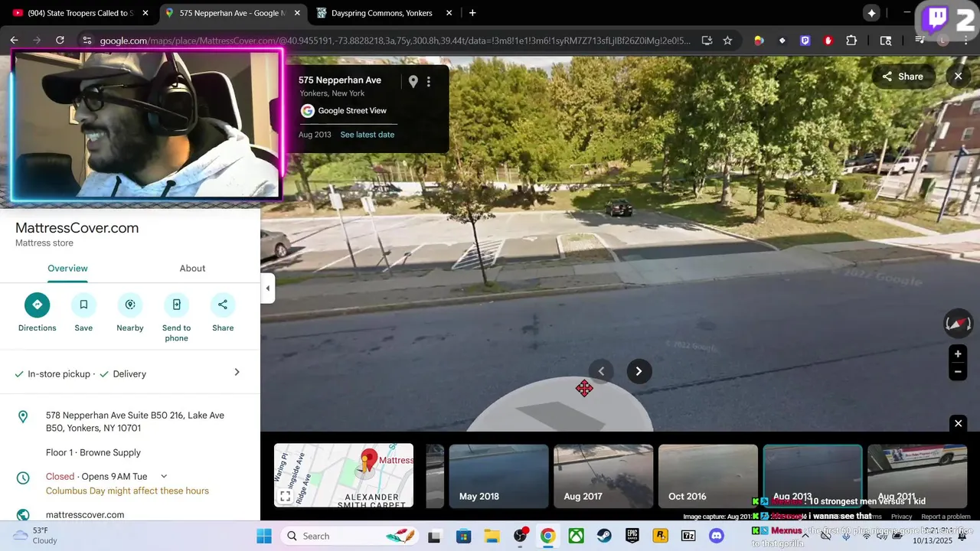Click the red hand extension icon
Screen dimensions: 980x551
point(828,41)
